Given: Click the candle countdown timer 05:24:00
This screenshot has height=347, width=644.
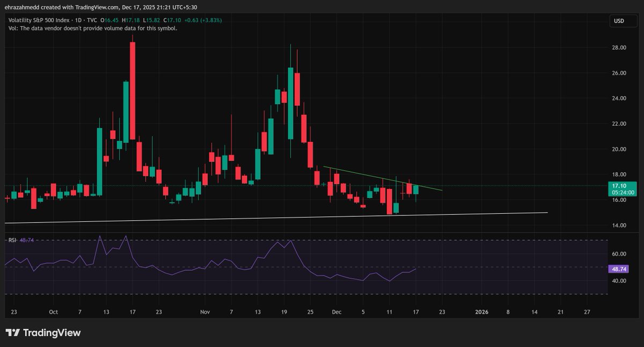Looking at the screenshot, I should pyautogui.click(x=623, y=192).
